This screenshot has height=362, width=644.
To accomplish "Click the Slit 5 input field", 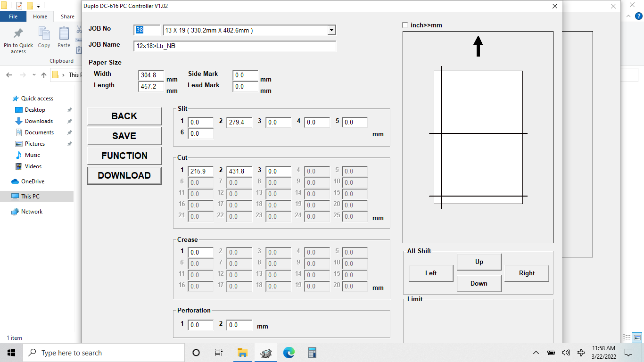I will point(355,122).
